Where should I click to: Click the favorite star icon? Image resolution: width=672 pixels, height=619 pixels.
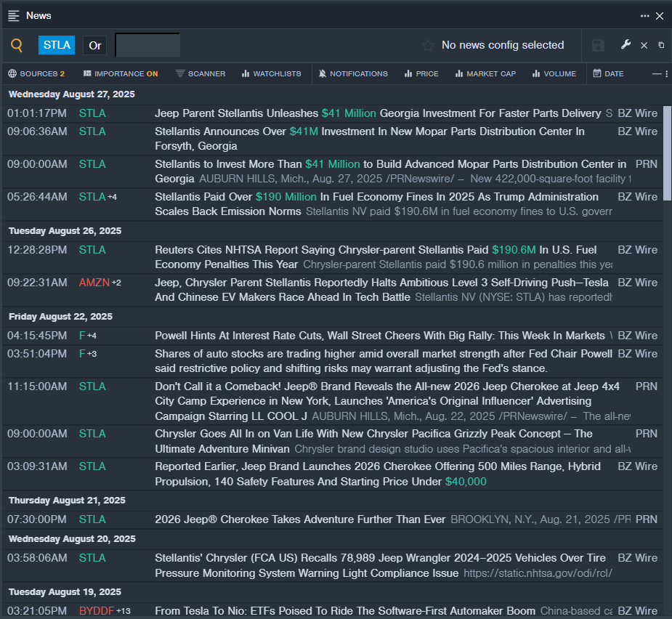point(428,46)
